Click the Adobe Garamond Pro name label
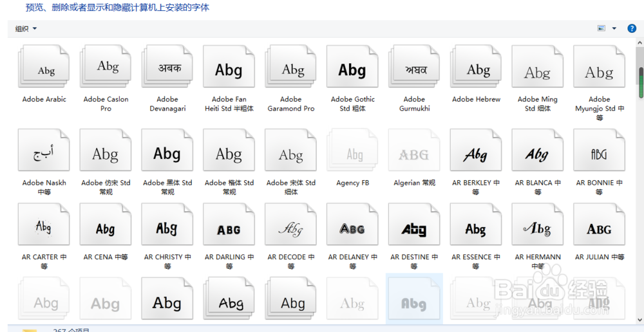This screenshot has width=644, height=332. [291, 104]
